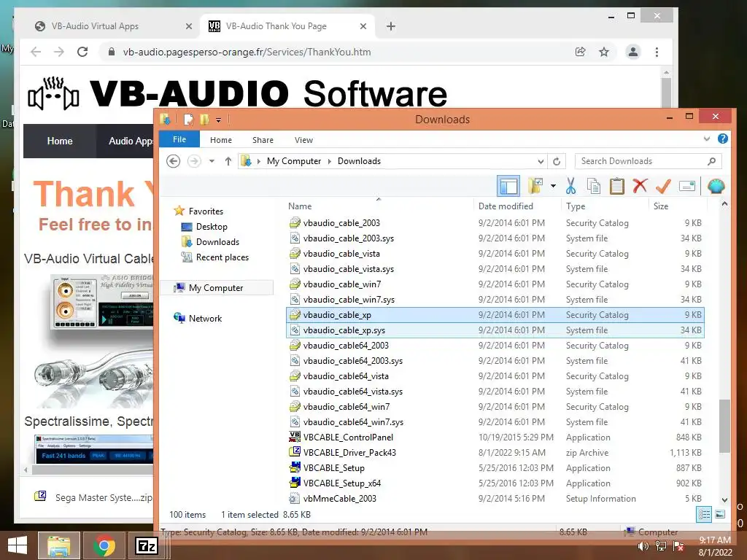Reload the Chrome page
Viewport: 747px width, 560px height.
[x=82, y=52]
